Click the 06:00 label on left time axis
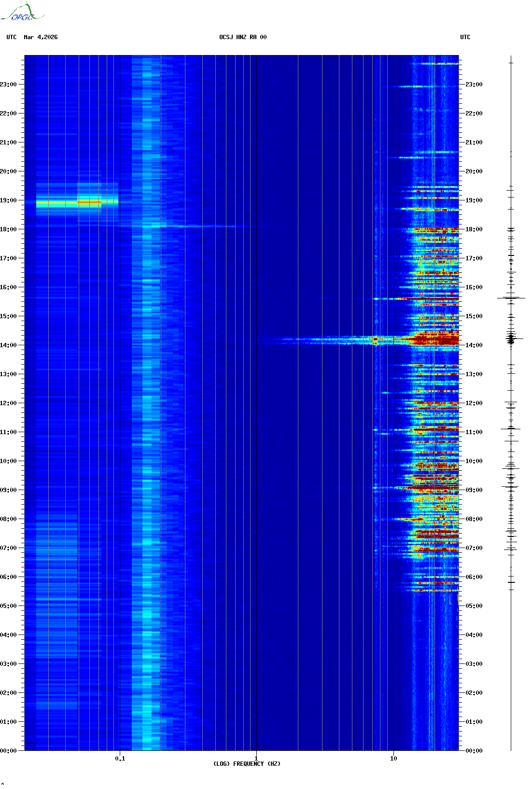The image size is (532, 789). click(x=8, y=577)
